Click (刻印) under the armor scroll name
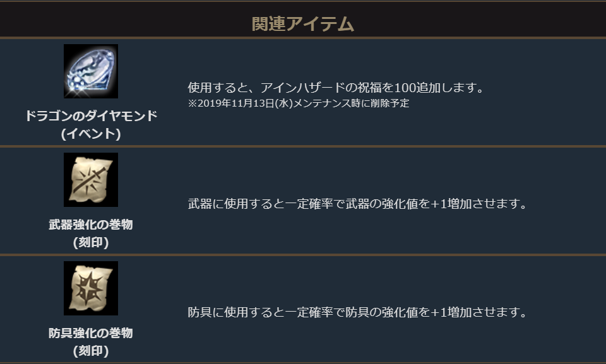 (x=90, y=351)
